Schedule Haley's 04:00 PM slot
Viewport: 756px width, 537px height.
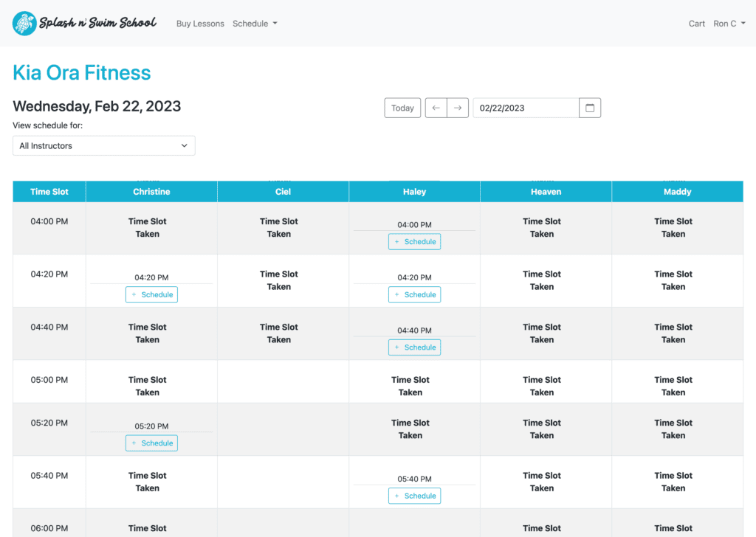click(414, 241)
